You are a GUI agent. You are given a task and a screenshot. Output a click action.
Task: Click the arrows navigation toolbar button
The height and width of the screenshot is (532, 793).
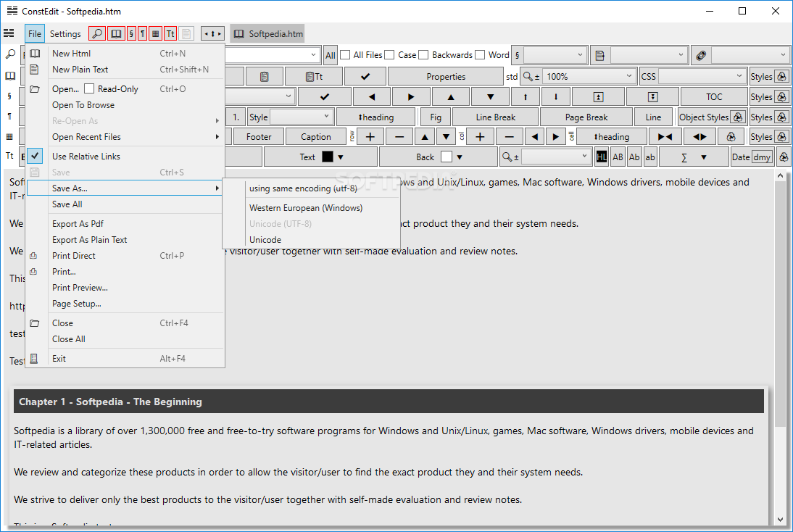point(212,34)
